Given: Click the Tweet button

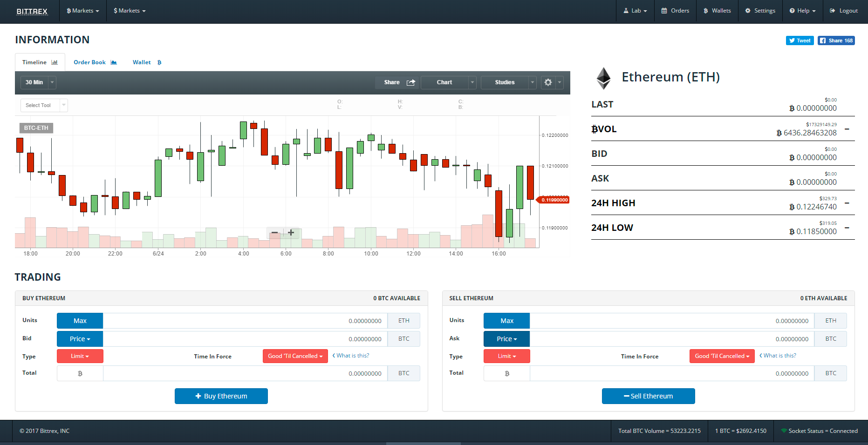Looking at the screenshot, I should coord(800,40).
